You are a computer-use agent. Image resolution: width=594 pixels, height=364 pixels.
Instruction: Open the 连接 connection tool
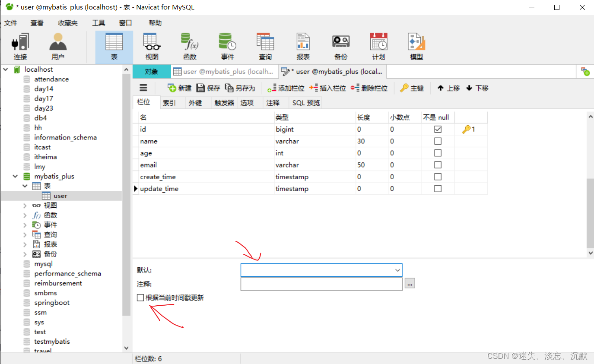(x=20, y=47)
